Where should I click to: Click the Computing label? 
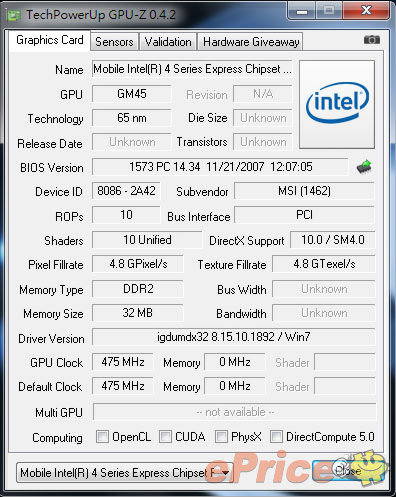[x=57, y=438]
